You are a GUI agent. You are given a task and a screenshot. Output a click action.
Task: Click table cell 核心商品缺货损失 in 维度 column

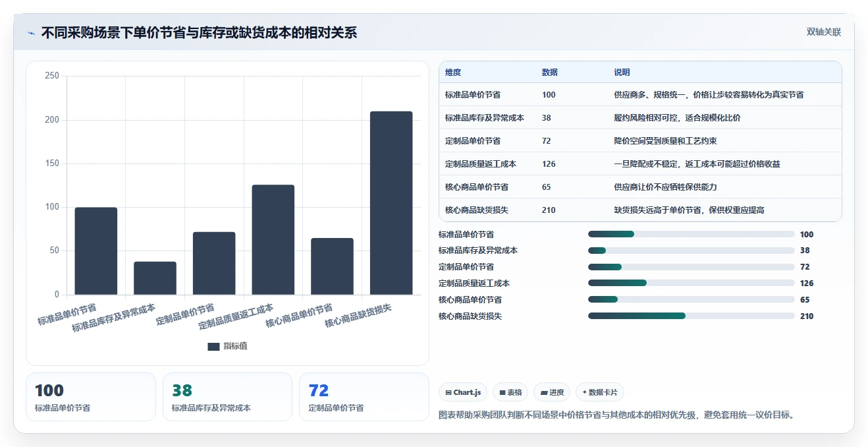(x=477, y=210)
